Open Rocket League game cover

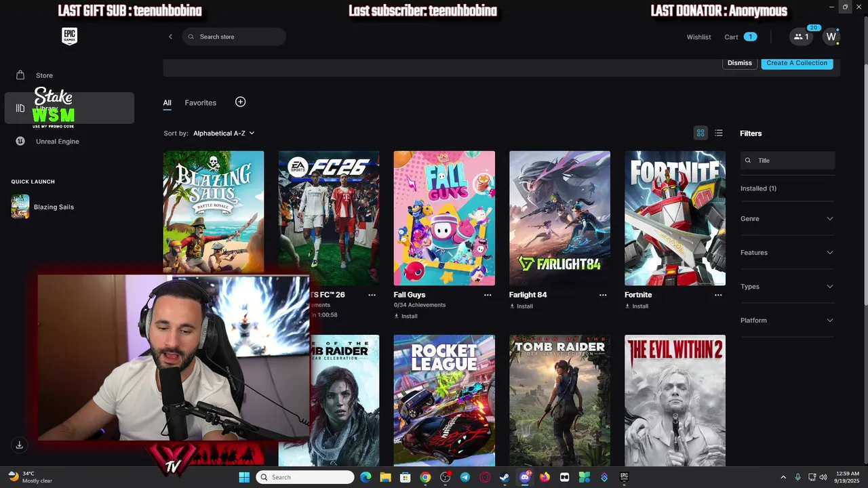pyautogui.click(x=444, y=400)
